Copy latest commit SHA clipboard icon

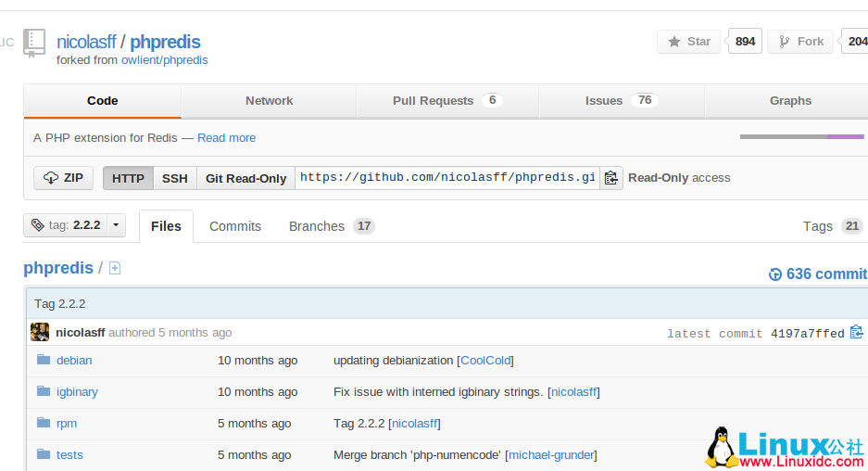856,333
